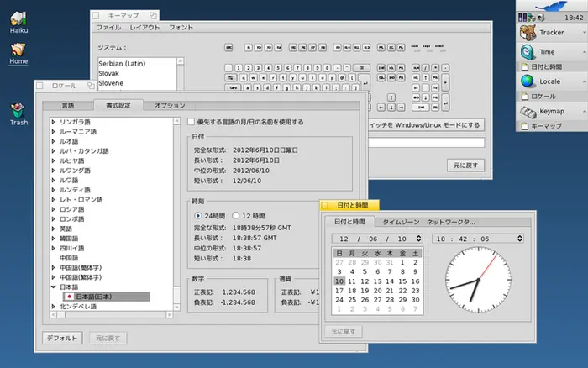The height and width of the screenshot is (368, 588).
Task: Select the 24時間 radio button
Action: click(x=198, y=215)
